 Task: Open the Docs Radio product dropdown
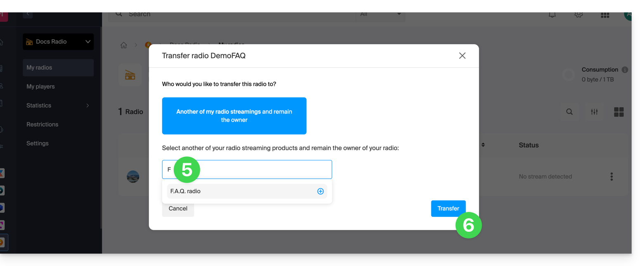click(x=58, y=42)
